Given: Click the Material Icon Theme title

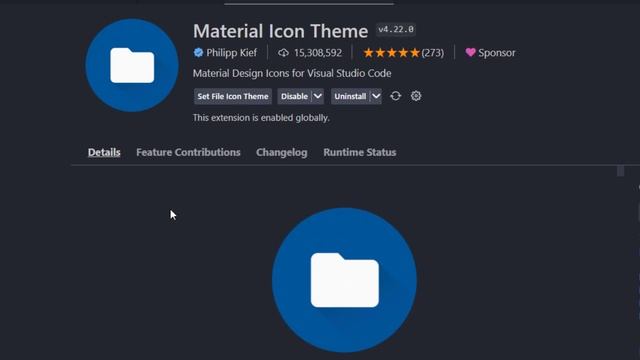Looking at the screenshot, I should click(280, 31).
